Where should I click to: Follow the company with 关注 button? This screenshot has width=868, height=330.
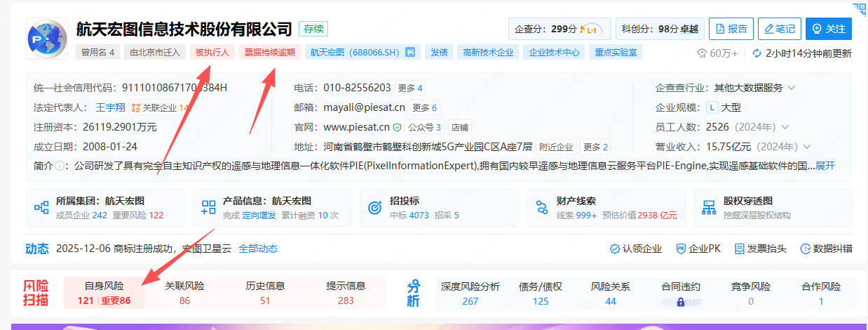click(829, 29)
